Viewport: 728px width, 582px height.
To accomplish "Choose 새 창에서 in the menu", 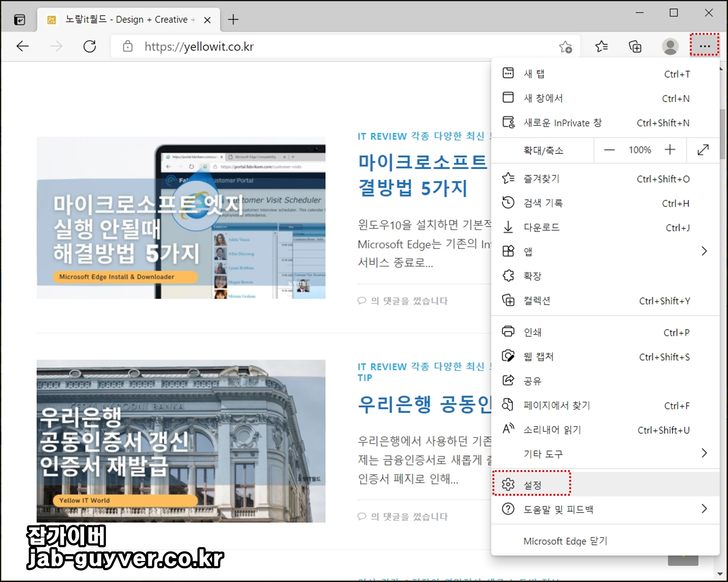I will [605, 98].
